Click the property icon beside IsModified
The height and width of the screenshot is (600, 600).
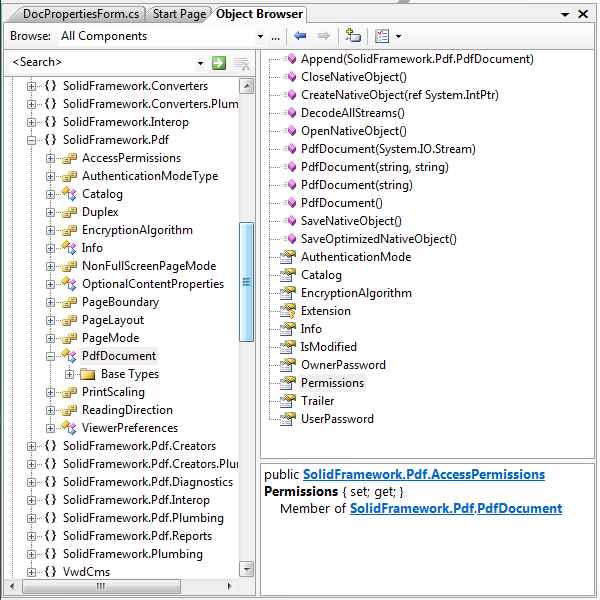(x=288, y=347)
